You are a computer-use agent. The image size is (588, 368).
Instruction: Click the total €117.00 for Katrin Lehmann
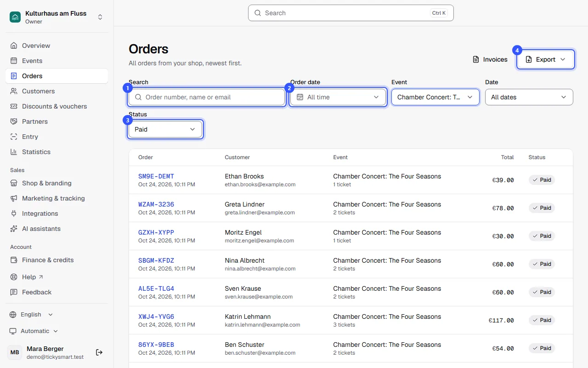pyautogui.click(x=501, y=320)
